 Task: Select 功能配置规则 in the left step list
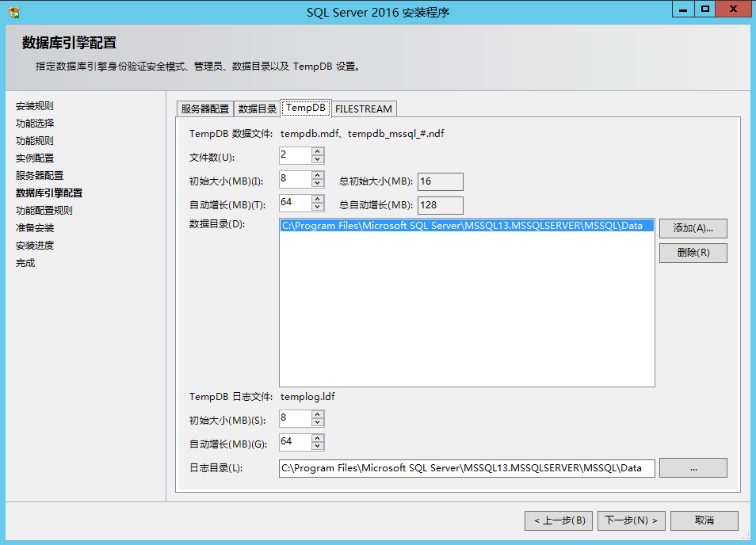click(44, 211)
